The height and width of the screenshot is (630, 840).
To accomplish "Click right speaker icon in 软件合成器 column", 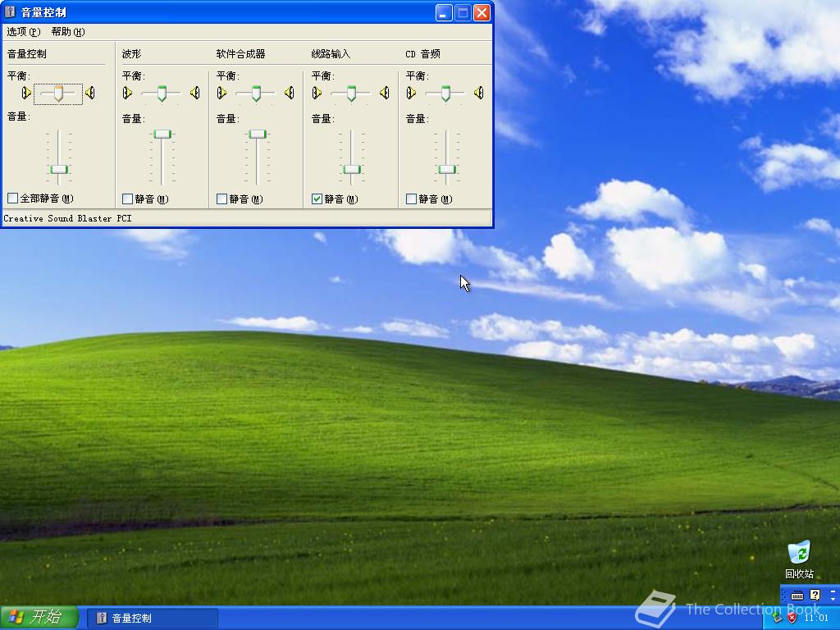I will pos(290,94).
